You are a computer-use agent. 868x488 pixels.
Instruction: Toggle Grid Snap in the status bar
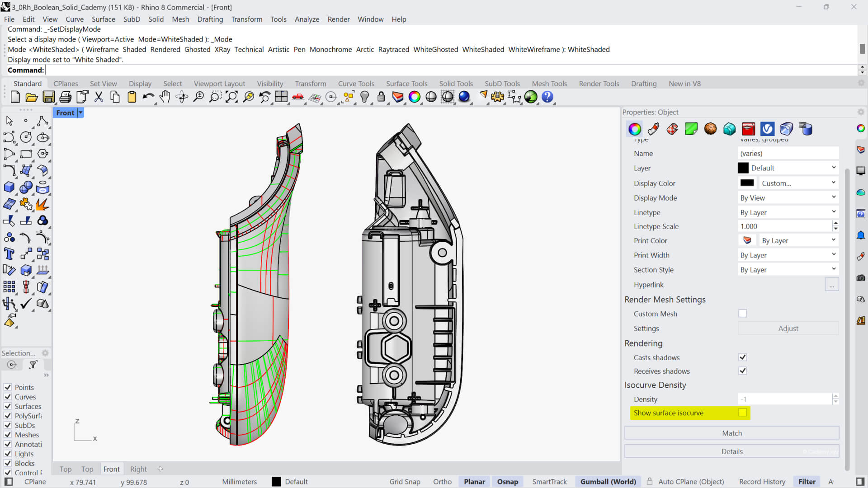(405, 482)
